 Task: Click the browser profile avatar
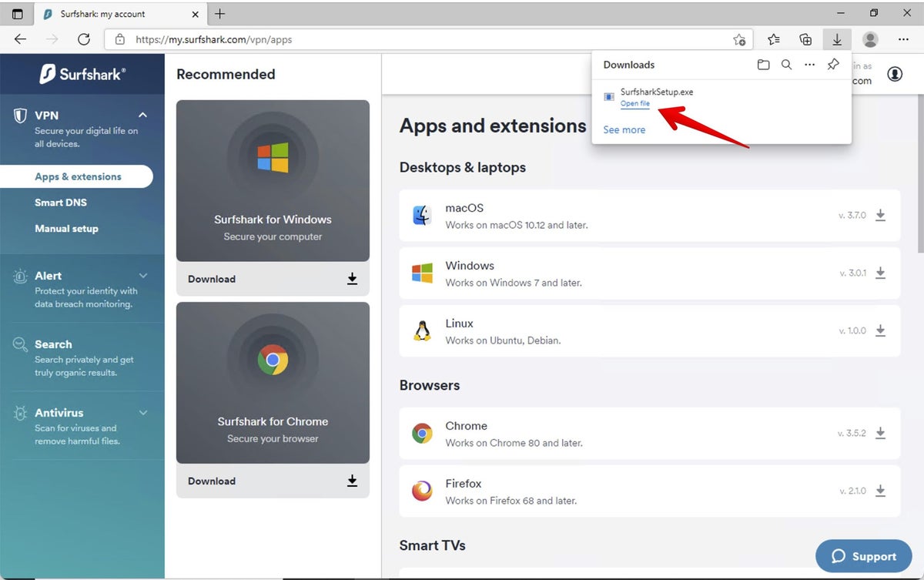pos(870,39)
